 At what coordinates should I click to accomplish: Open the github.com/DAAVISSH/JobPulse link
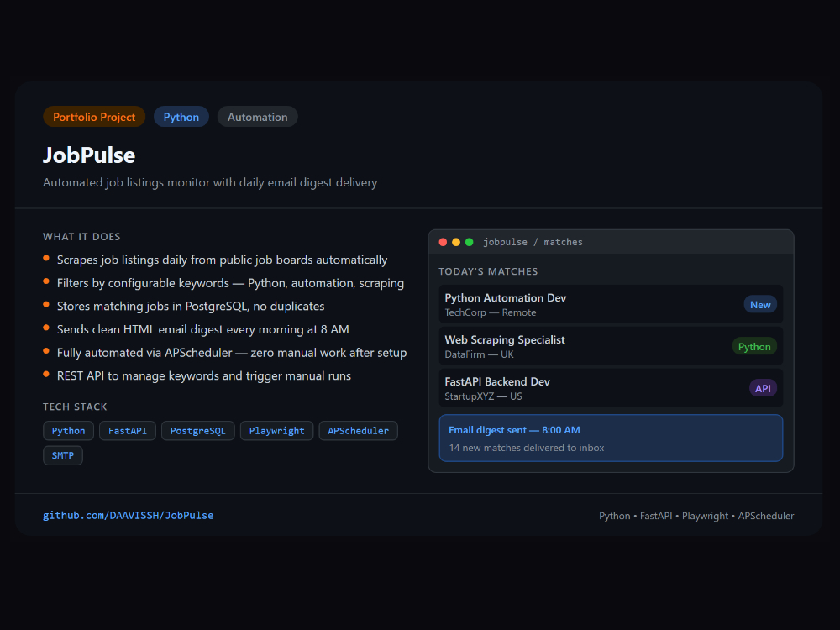click(128, 516)
